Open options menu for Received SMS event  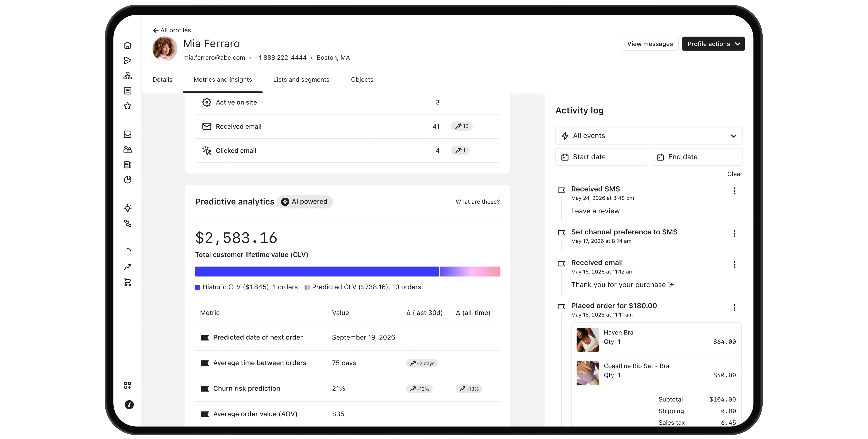click(x=734, y=191)
